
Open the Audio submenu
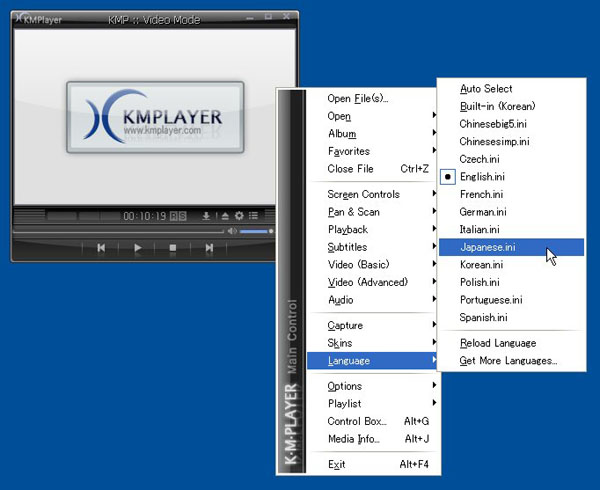pyautogui.click(x=374, y=300)
